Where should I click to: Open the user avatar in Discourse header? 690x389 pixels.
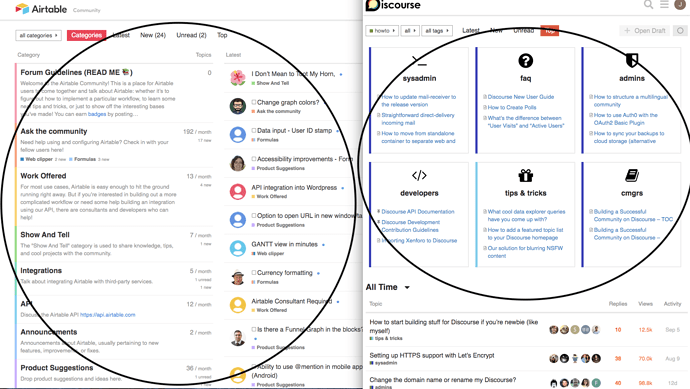(x=680, y=4)
